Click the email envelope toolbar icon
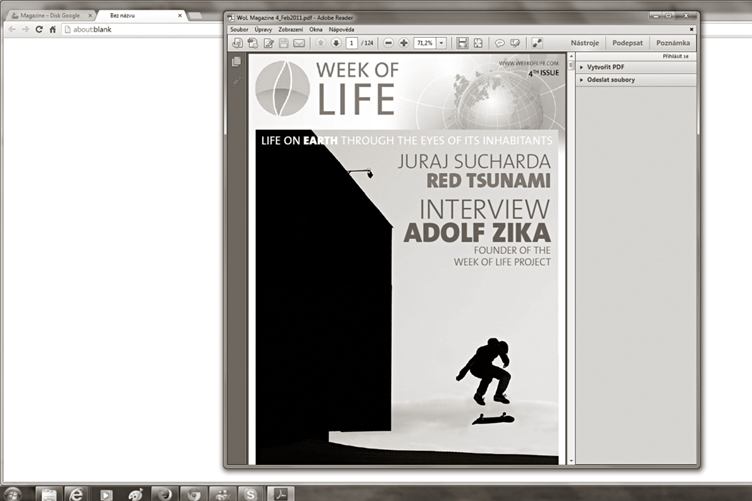Screen dimensions: 752x501 point(299,43)
